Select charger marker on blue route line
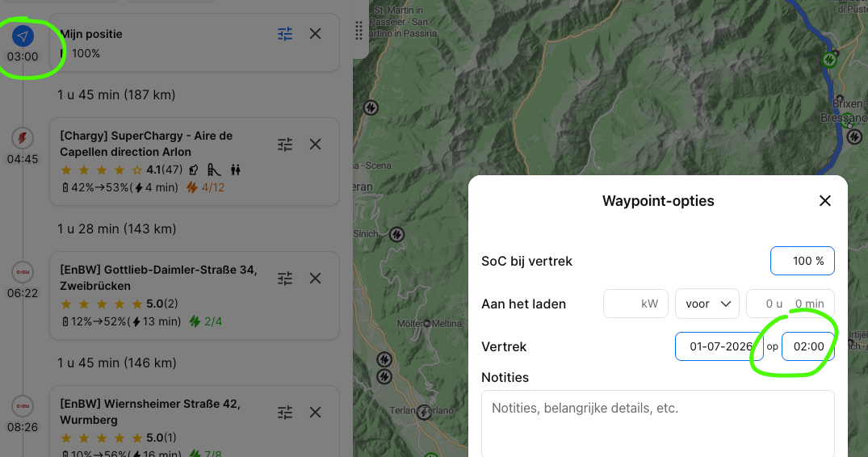This screenshot has height=457, width=868. coord(829,59)
